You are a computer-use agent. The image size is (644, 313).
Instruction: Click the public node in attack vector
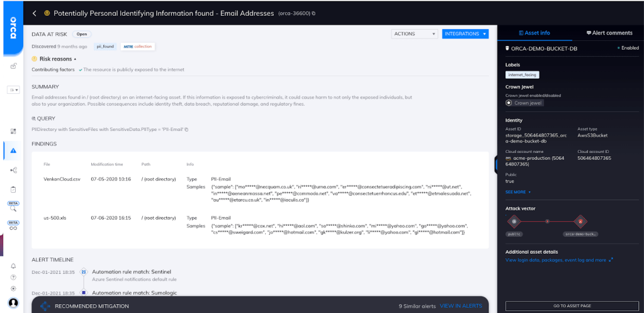tap(514, 221)
